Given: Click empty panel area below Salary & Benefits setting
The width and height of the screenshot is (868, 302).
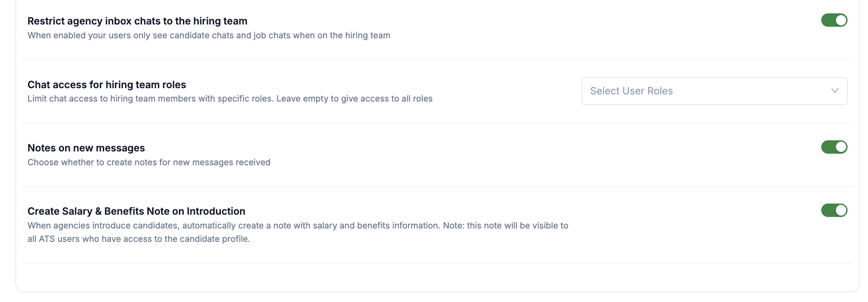Looking at the screenshot, I should pos(437,277).
